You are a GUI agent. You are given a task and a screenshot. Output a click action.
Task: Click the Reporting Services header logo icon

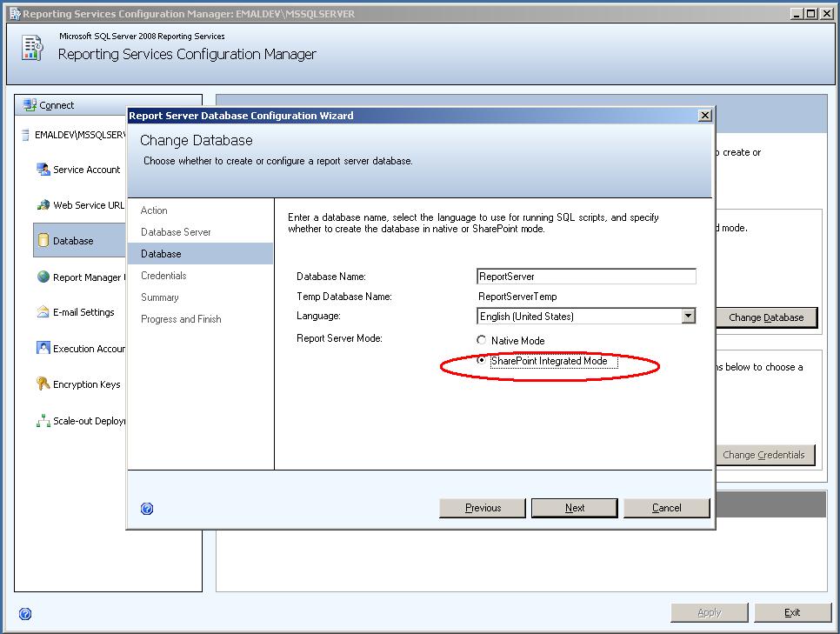(32, 48)
